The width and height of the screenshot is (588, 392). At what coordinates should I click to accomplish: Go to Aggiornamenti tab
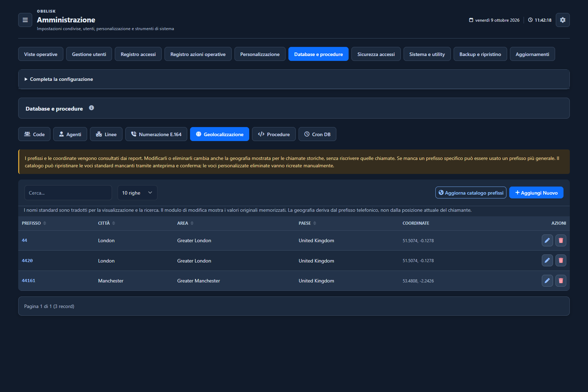coord(532,54)
